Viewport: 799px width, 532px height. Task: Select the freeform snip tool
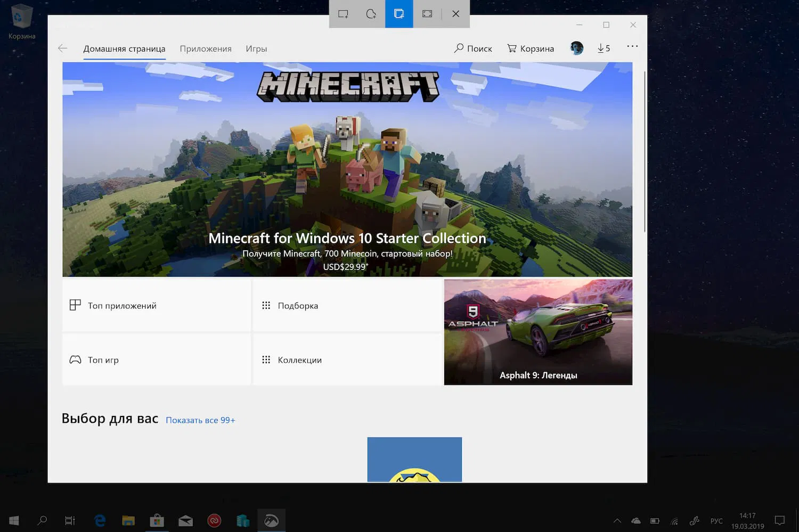point(371,14)
